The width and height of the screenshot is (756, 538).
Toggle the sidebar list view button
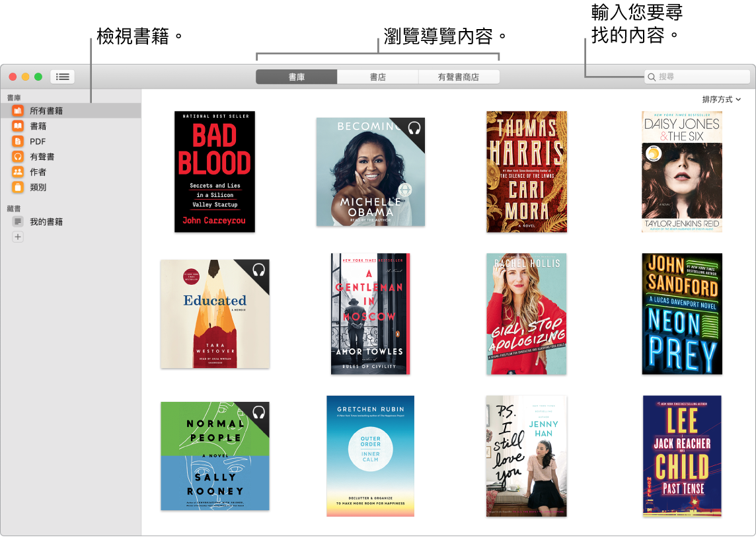(62, 77)
